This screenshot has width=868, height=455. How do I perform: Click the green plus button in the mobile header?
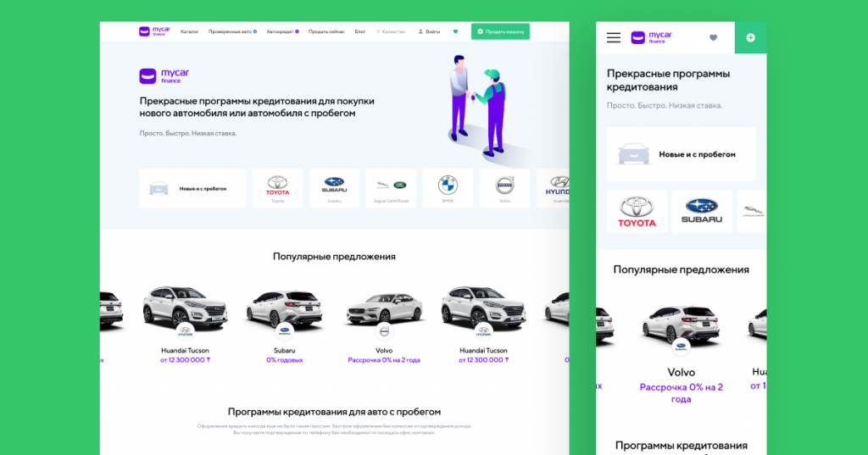pos(751,37)
